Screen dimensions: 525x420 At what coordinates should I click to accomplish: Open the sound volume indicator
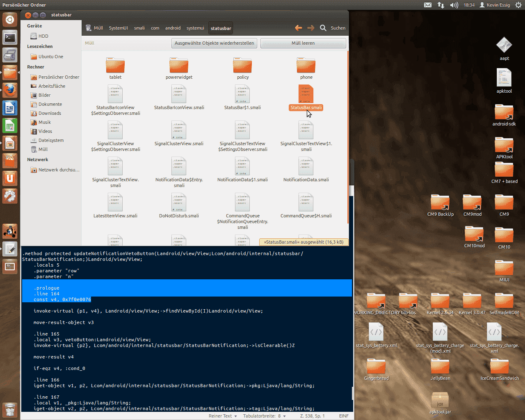point(454,5)
